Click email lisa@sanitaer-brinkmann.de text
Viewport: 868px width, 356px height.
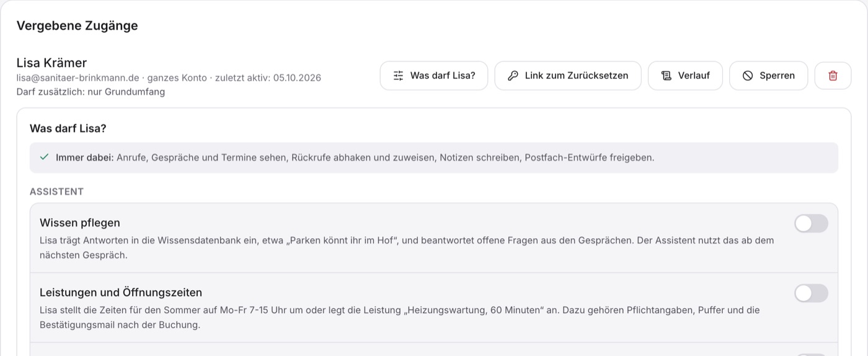click(77, 78)
